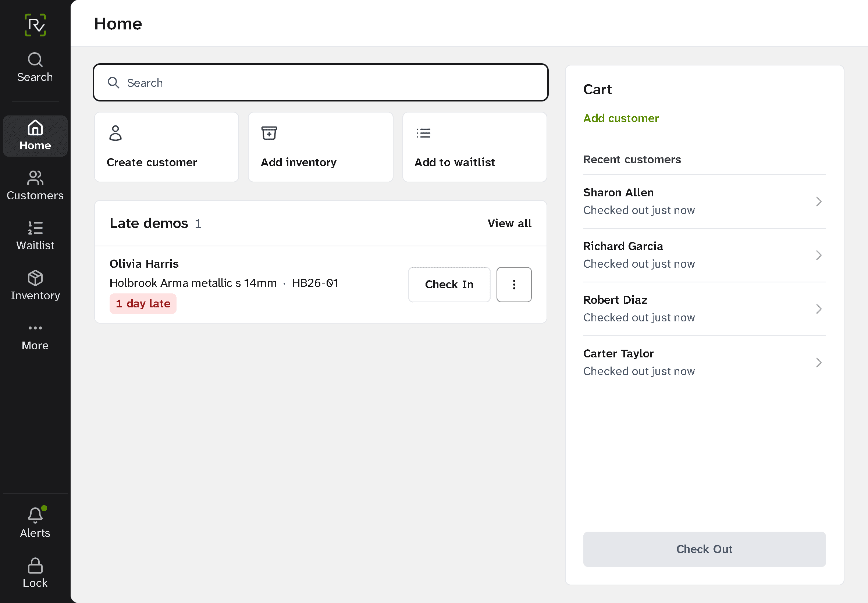Click the HB26-01 item code

tap(315, 283)
